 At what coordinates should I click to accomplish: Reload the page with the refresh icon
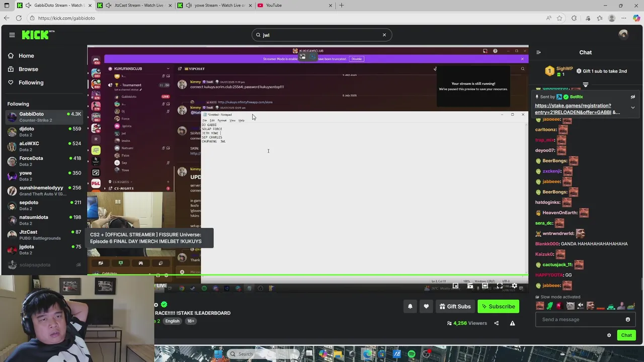19,18
